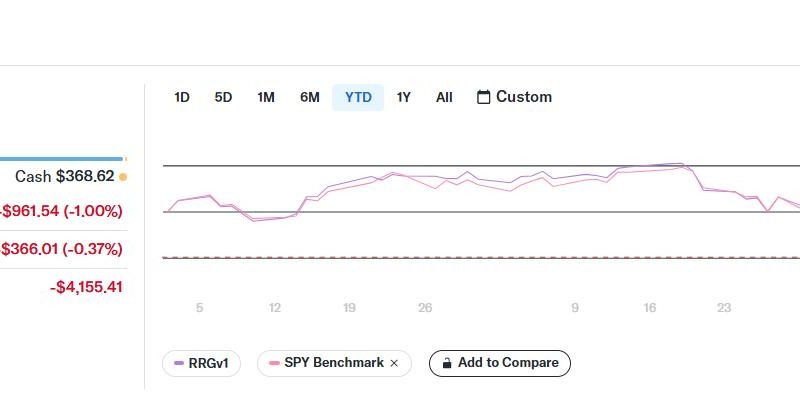Show All time chart range
This screenshot has height=398, width=800.
[x=444, y=97]
